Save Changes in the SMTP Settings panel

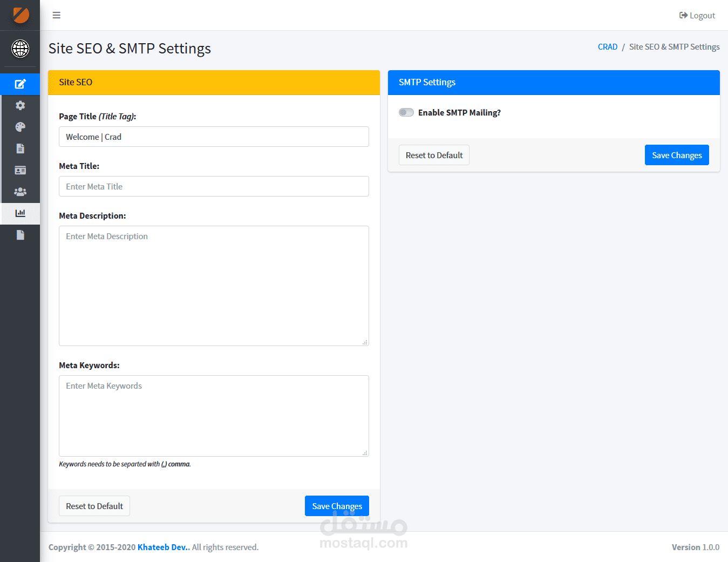[677, 155]
